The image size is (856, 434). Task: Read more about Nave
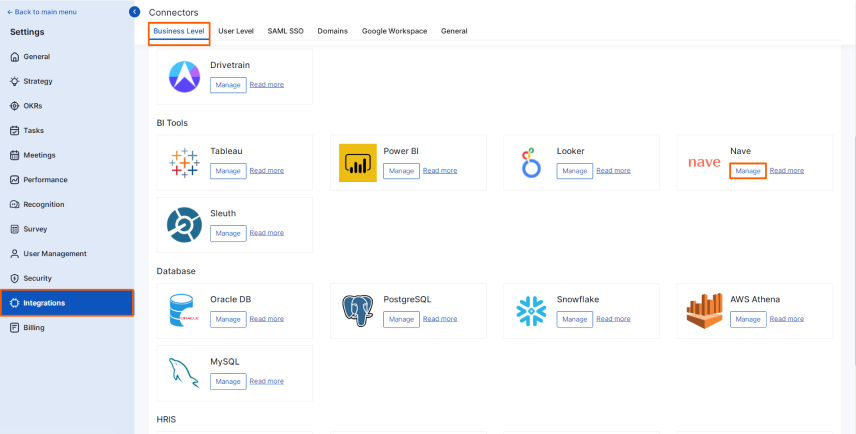tap(787, 170)
